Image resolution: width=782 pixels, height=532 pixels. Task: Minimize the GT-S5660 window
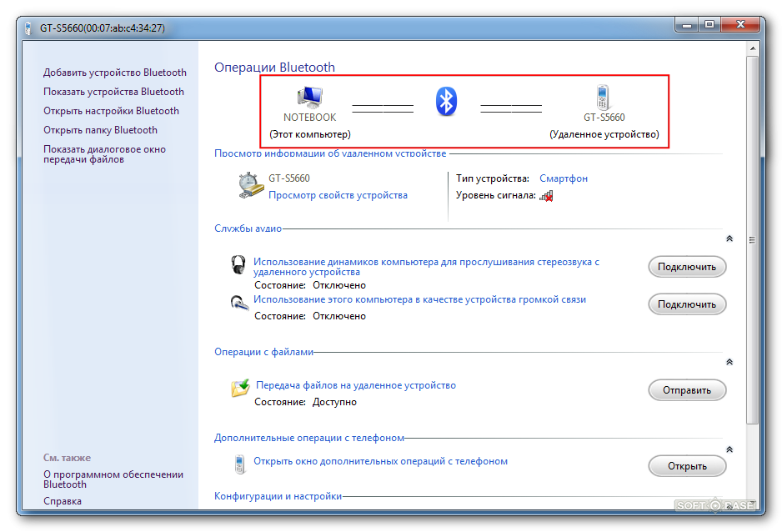[x=687, y=24]
